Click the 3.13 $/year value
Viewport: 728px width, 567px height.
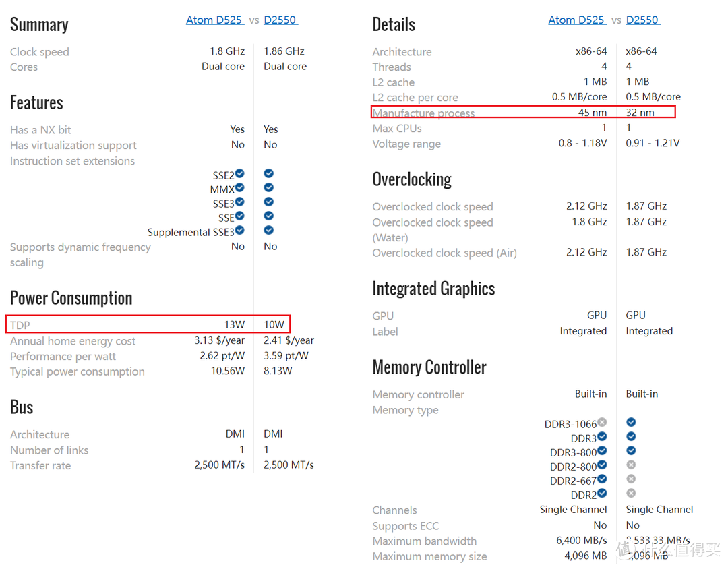coord(220,340)
